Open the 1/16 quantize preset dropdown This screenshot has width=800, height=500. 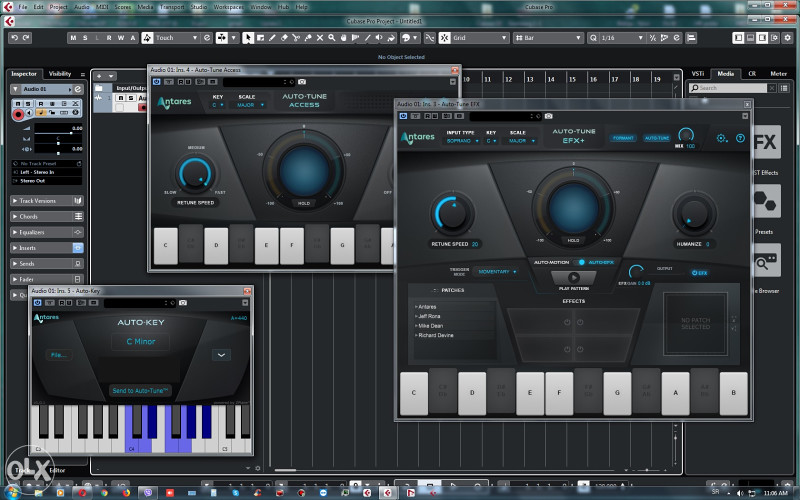622,38
